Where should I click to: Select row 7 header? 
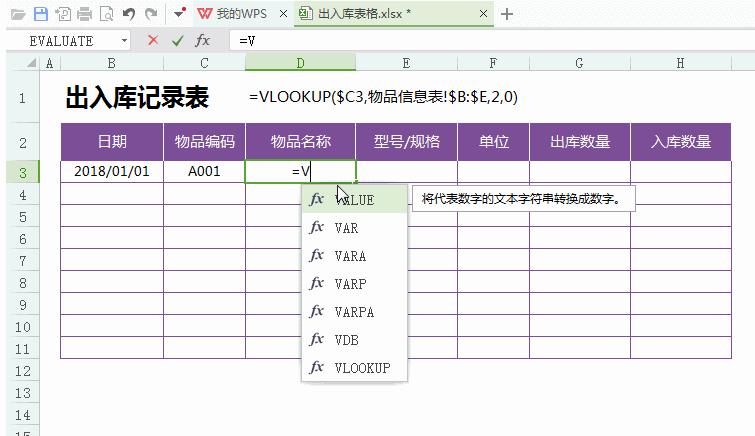pos(23,261)
